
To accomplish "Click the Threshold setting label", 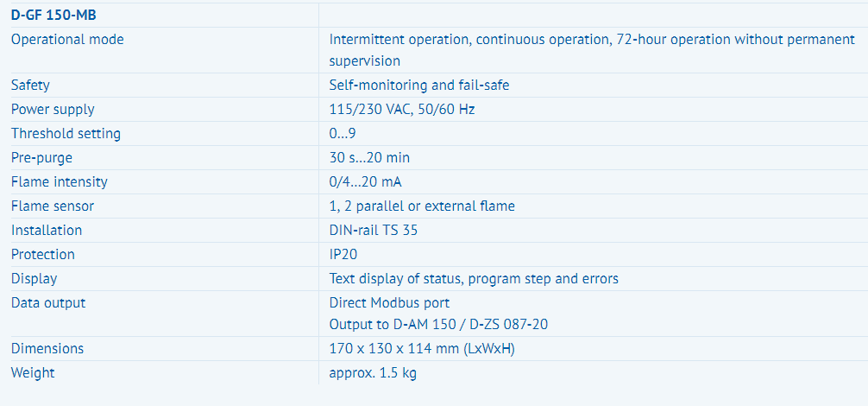I will (x=66, y=134).
